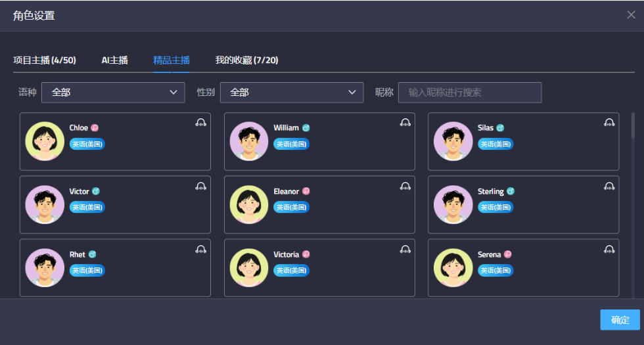The image size is (644, 345).
Task: Click headphone icon on Eleanor's card
Action: click(405, 186)
